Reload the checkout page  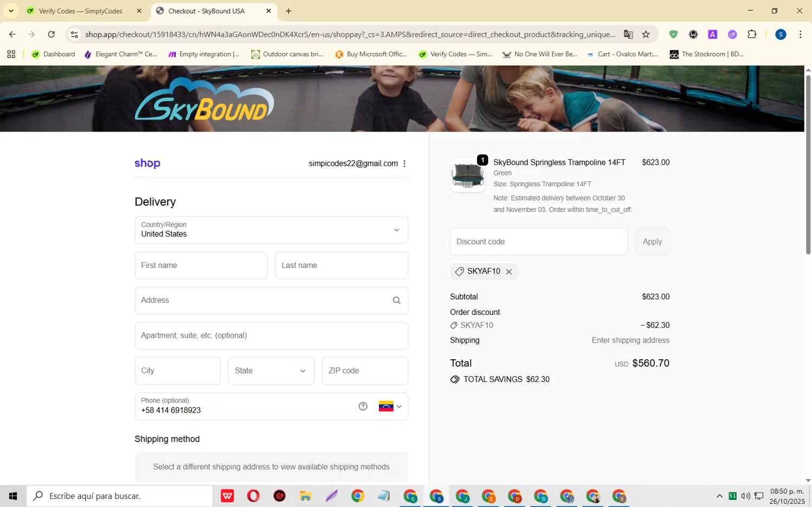[x=51, y=34]
